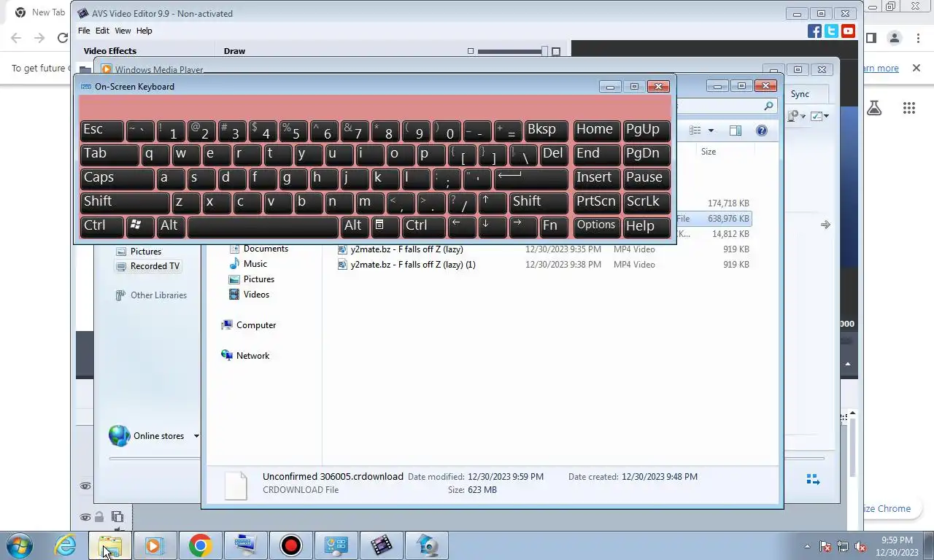Open Windows Media Player taskbar icon
934x560 pixels.
[x=154, y=545]
